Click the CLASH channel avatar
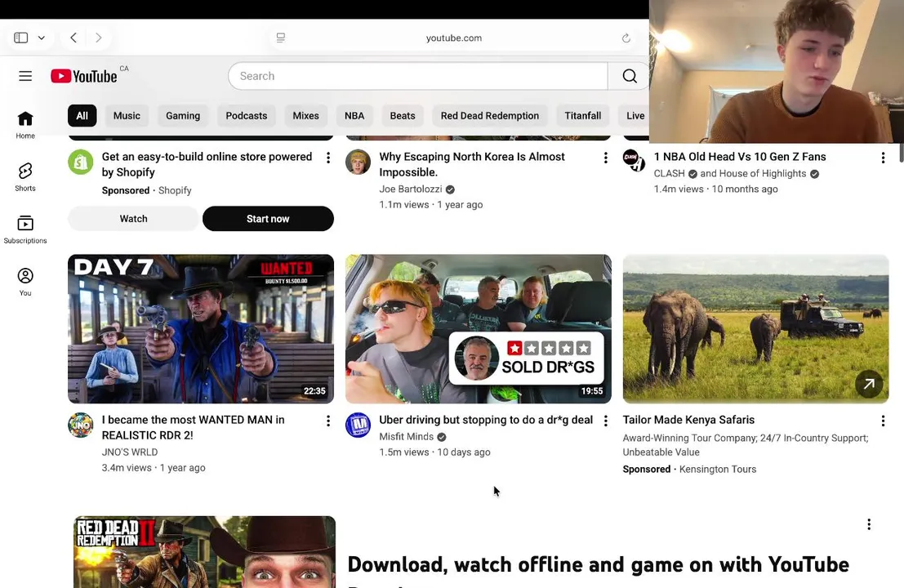Viewport: 904px width, 588px height. [634, 160]
